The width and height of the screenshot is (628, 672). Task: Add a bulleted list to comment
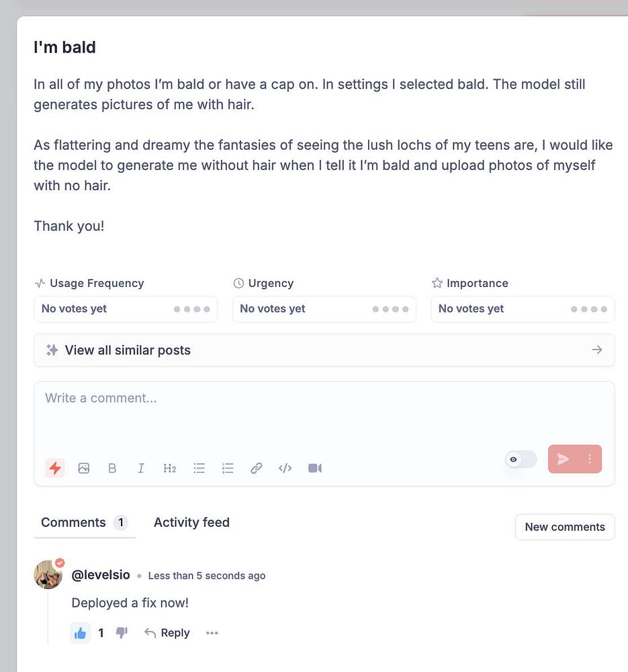pos(199,468)
